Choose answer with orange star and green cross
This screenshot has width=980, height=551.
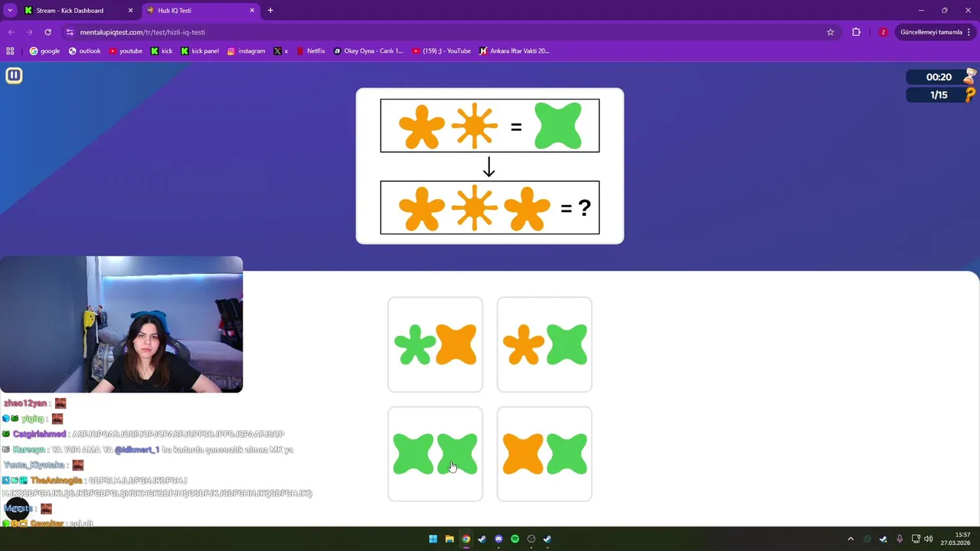544,344
